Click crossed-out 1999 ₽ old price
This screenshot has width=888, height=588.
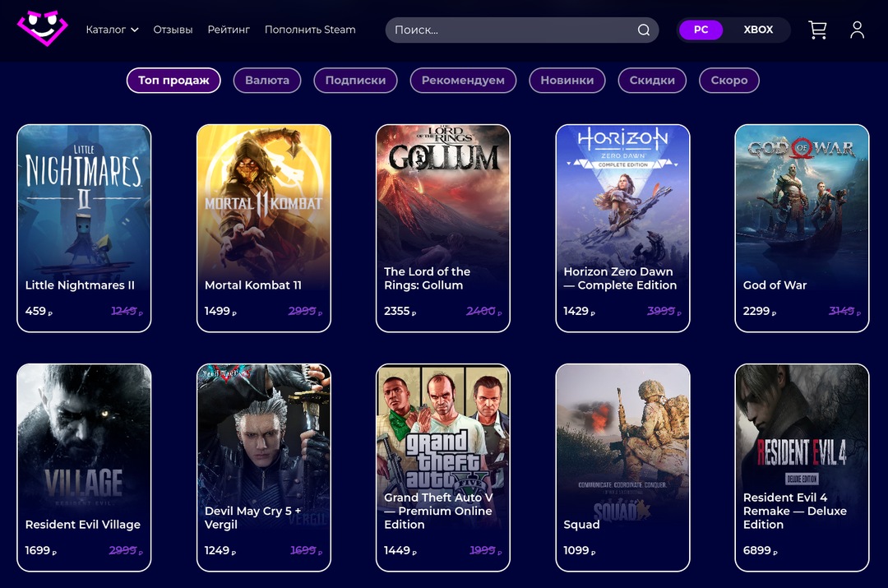coord(485,551)
